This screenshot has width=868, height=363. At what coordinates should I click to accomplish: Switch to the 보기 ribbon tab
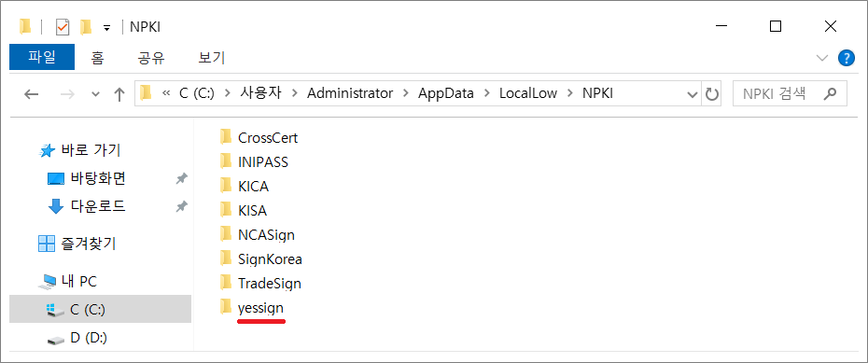[212, 58]
